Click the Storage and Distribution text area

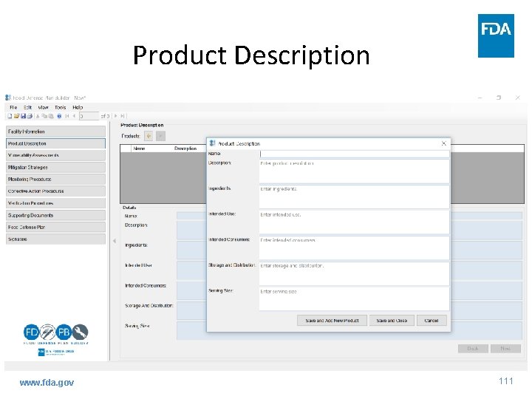coord(354,273)
